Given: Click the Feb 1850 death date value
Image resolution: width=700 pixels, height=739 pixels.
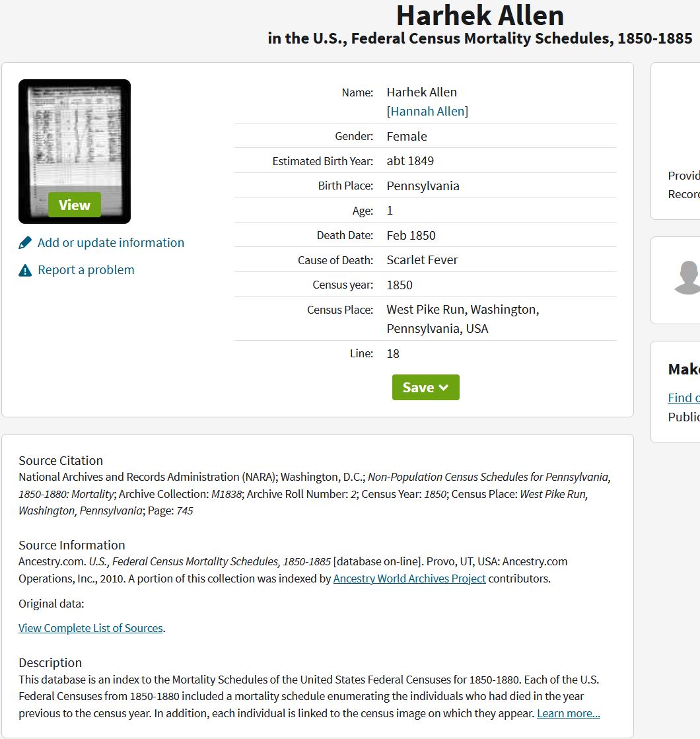Looking at the screenshot, I should tap(411, 236).
